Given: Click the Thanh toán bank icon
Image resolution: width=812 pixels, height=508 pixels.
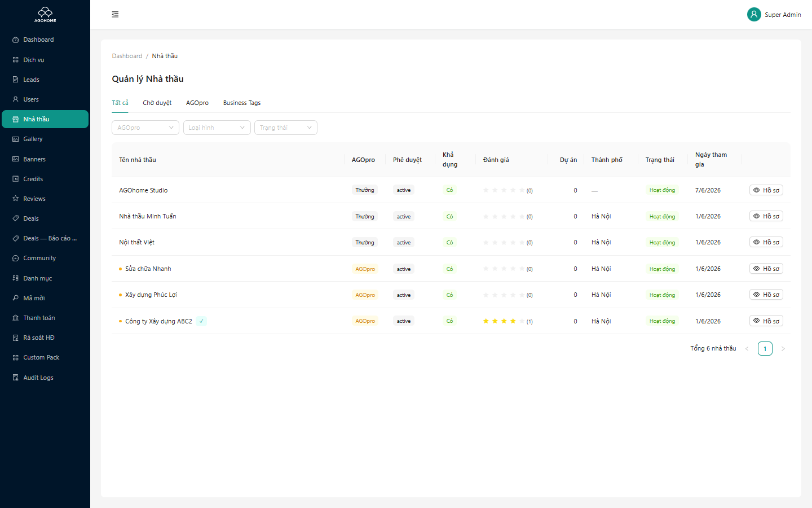Looking at the screenshot, I should pyautogui.click(x=16, y=318).
